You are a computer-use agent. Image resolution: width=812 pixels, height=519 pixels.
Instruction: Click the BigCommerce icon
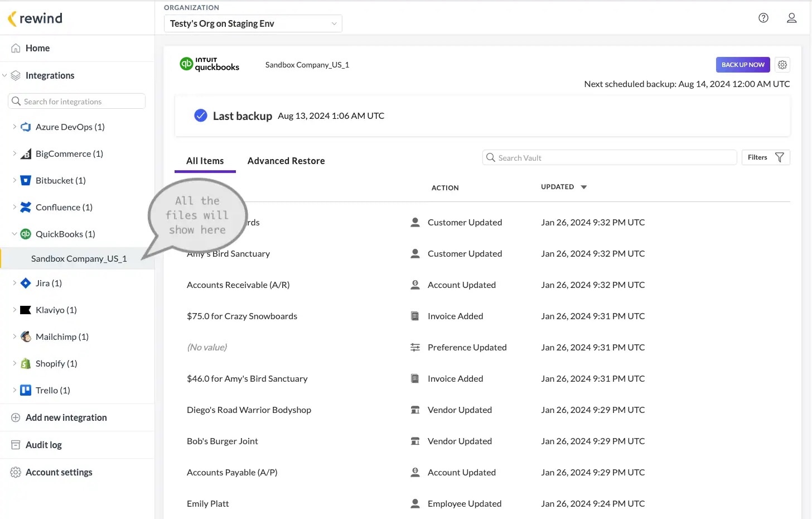point(26,153)
